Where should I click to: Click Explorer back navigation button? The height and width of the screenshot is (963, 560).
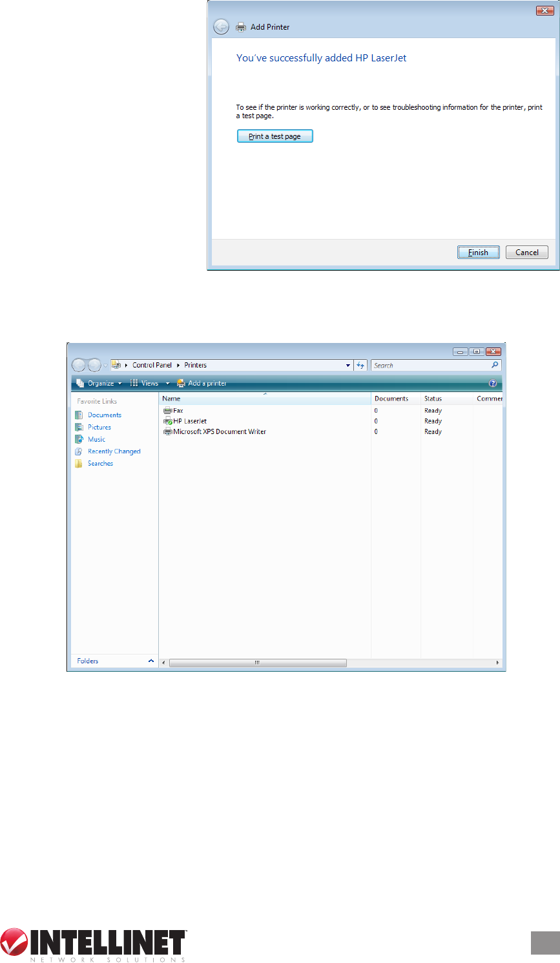coord(79,365)
